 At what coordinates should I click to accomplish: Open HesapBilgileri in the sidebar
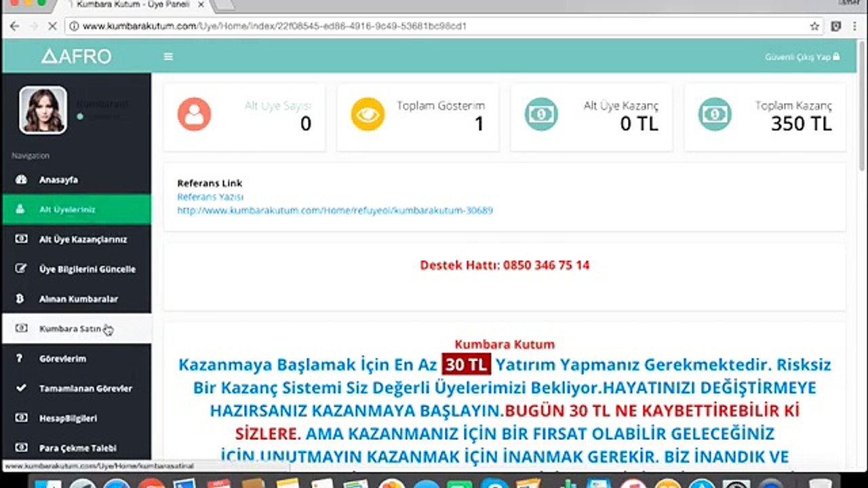point(76,418)
